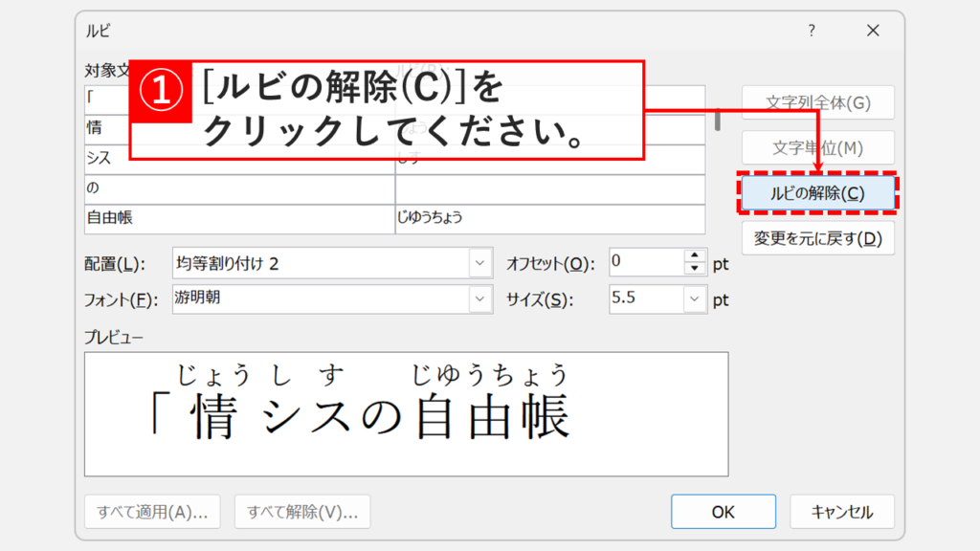Open the フォント dropdown showing 游明朝
This screenshot has width=980, height=551.
(x=479, y=298)
